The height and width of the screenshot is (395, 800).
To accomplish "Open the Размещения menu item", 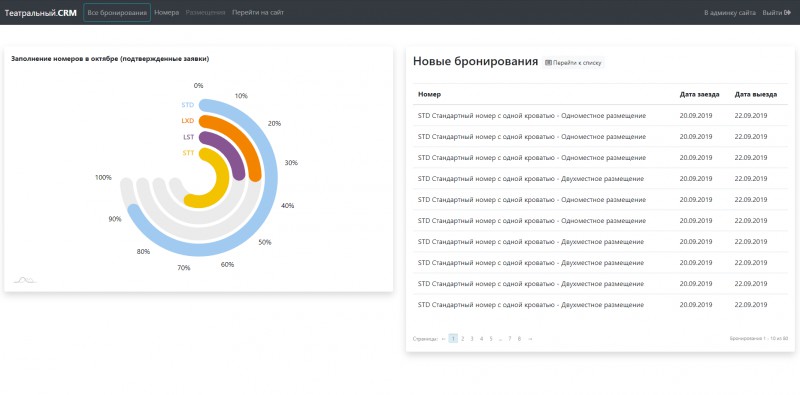I will [x=205, y=12].
